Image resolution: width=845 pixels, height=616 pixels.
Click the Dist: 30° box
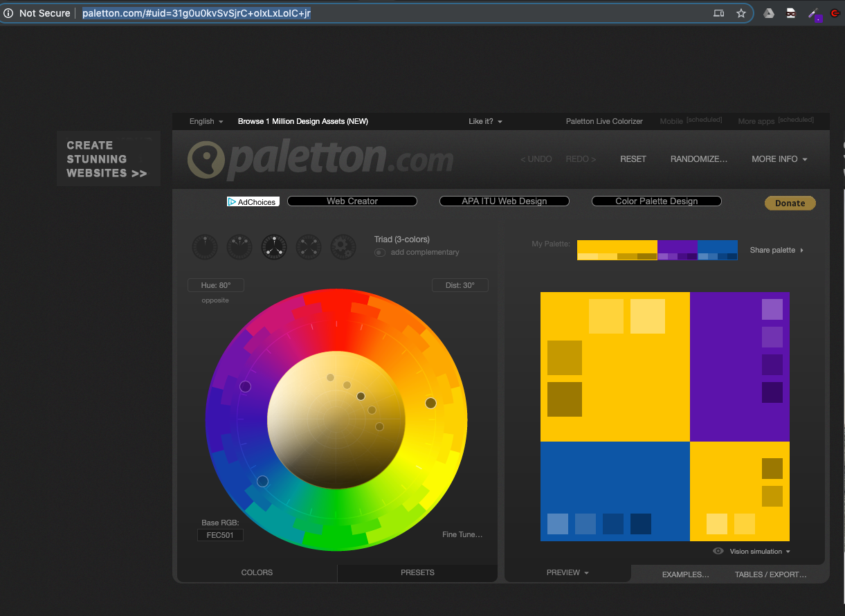[460, 285]
